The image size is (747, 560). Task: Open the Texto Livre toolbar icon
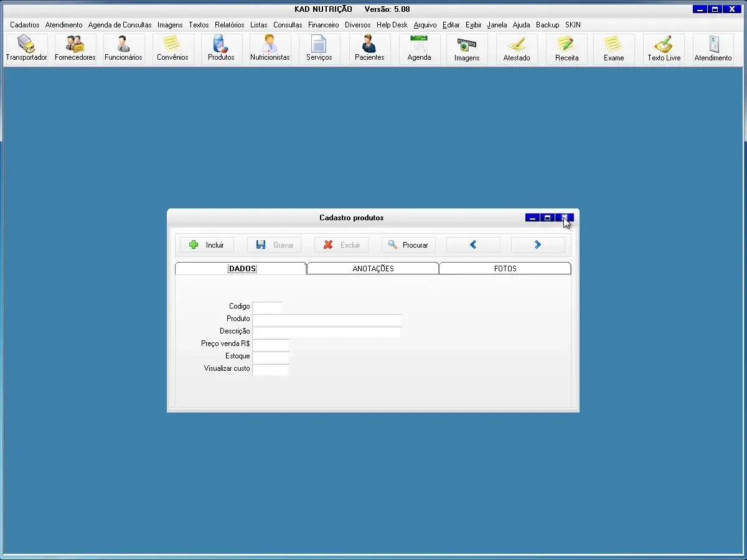tap(664, 49)
